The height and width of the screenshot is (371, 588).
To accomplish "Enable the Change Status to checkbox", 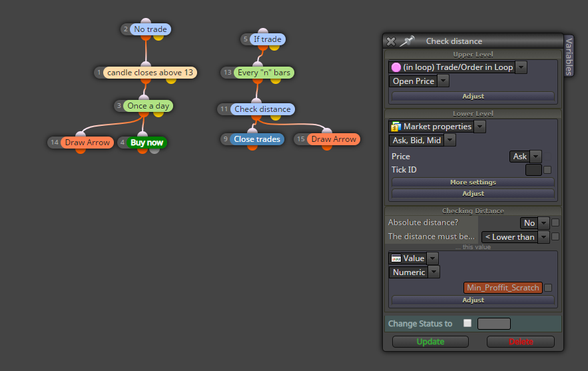I will (467, 323).
